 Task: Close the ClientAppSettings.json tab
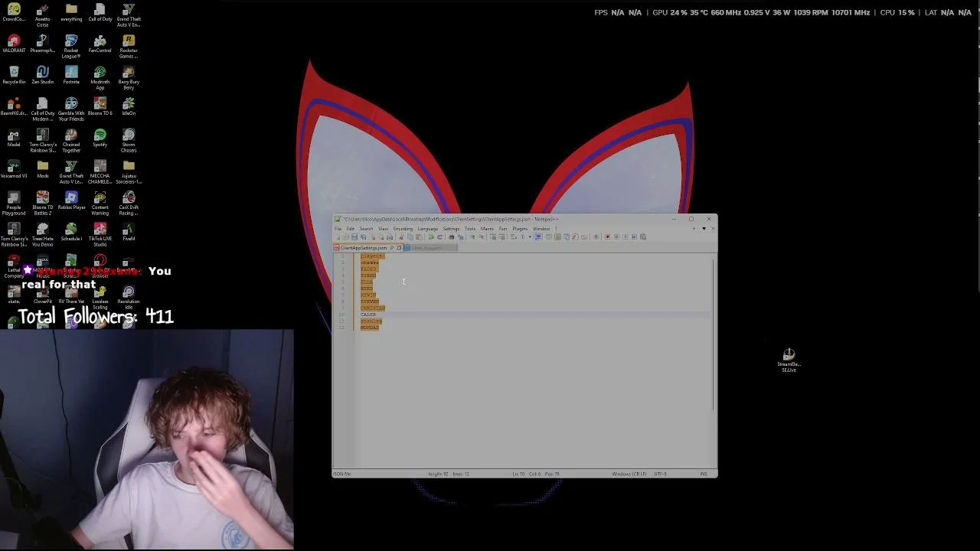(399, 248)
